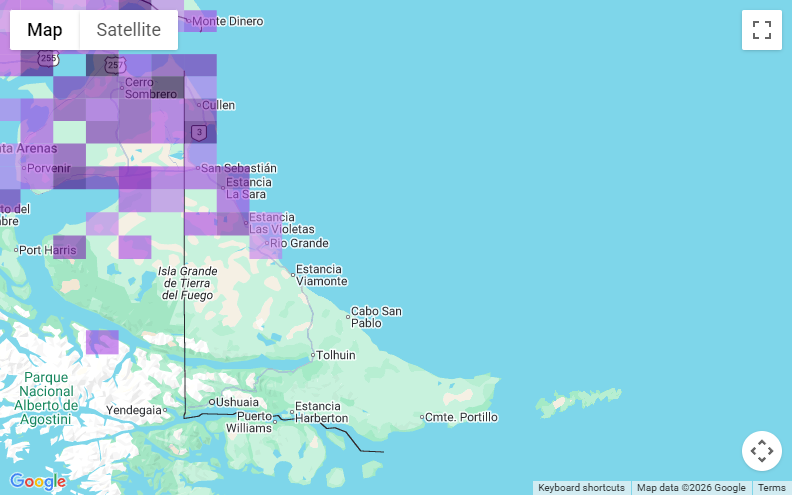Open map camera controls button

[761, 451]
